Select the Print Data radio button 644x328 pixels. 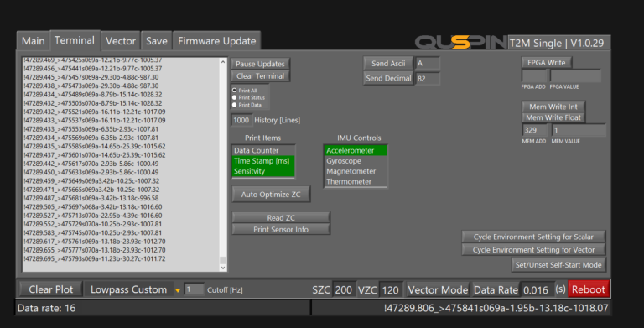234,105
